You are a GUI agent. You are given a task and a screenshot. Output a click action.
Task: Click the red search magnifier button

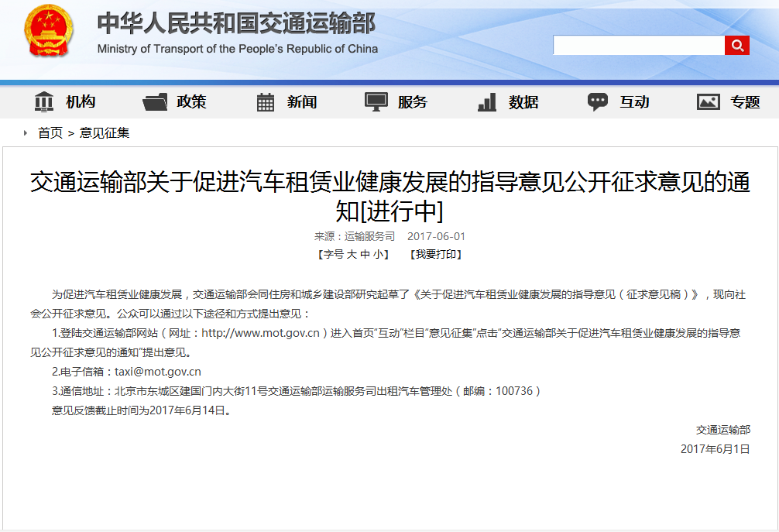pos(736,46)
